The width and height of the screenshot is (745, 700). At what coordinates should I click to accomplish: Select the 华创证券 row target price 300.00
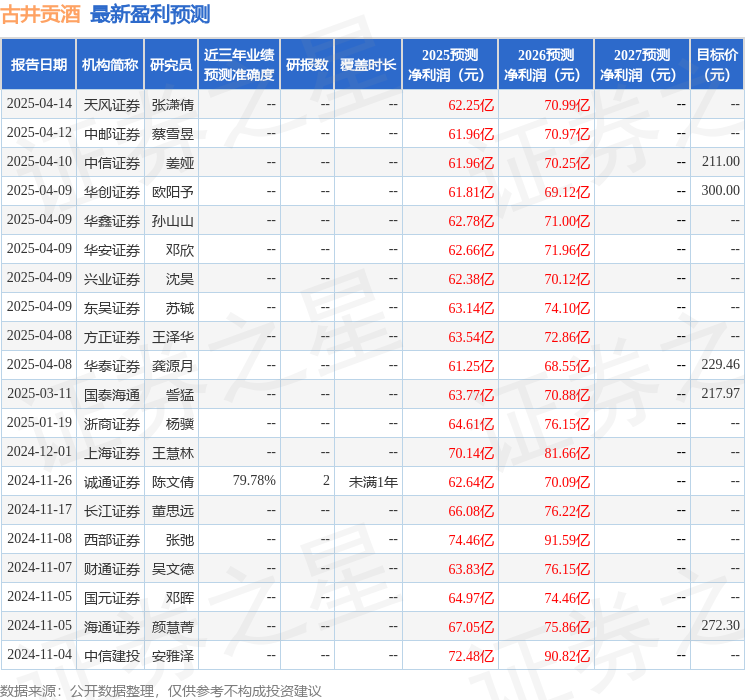click(720, 191)
